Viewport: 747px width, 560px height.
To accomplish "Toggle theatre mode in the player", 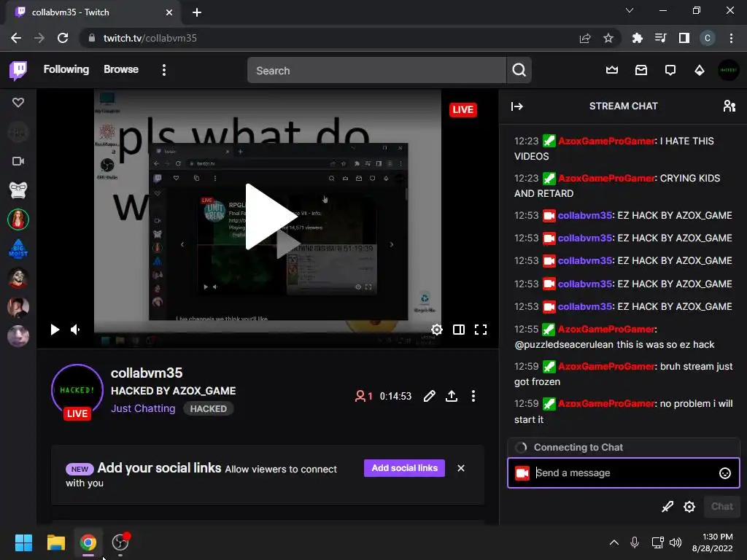I will tap(459, 330).
